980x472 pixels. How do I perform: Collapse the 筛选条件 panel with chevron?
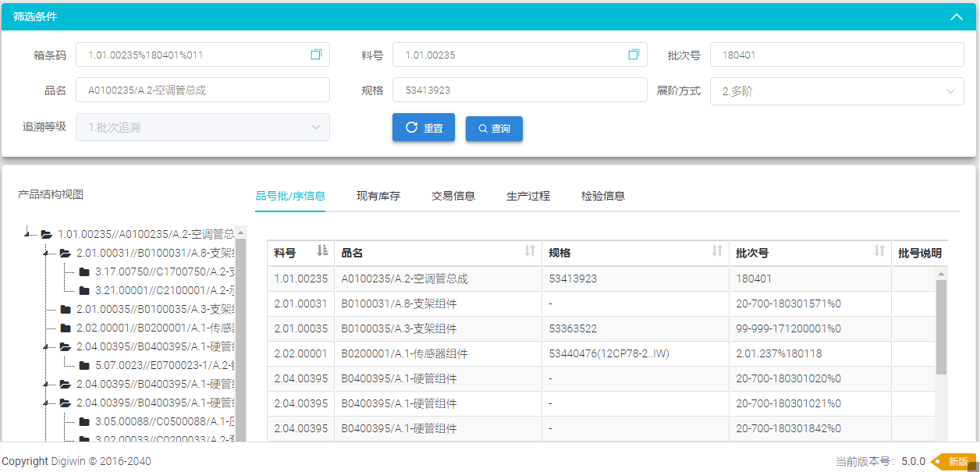(956, 16)
